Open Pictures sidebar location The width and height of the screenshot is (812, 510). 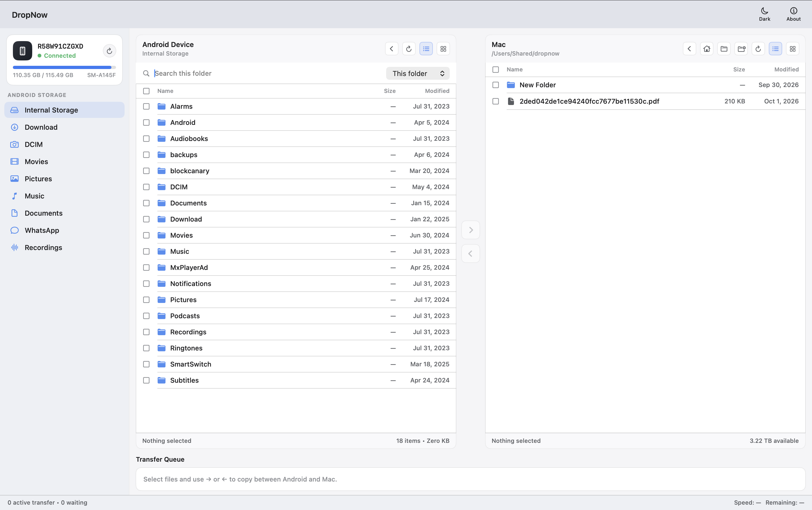pos(64,179)
